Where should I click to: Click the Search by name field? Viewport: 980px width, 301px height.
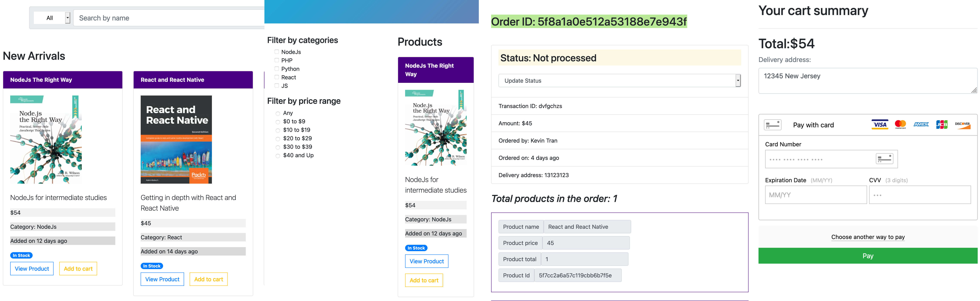[x=169, y=18]
